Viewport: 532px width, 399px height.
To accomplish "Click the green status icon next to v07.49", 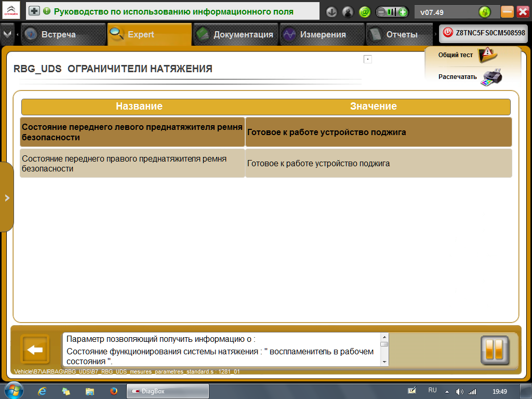I will [x=485, y=12].
